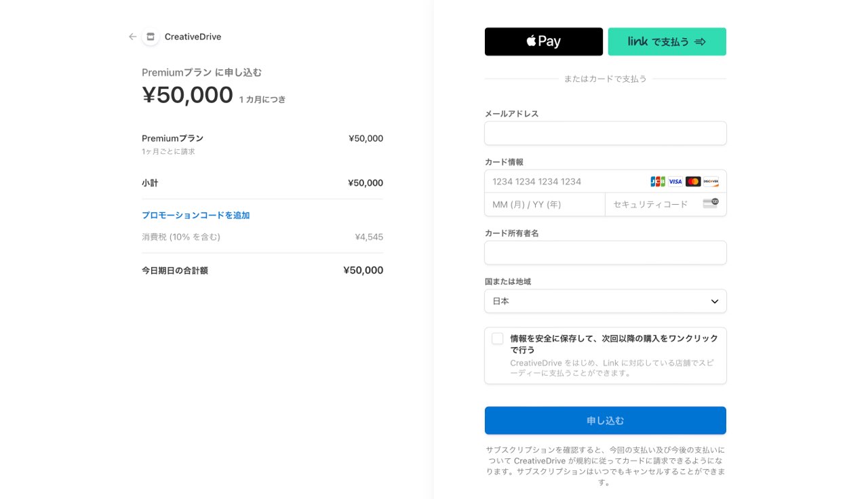Click the CVC card icon in security field
This screenshot has width=868, height=499.
(711, 203)
